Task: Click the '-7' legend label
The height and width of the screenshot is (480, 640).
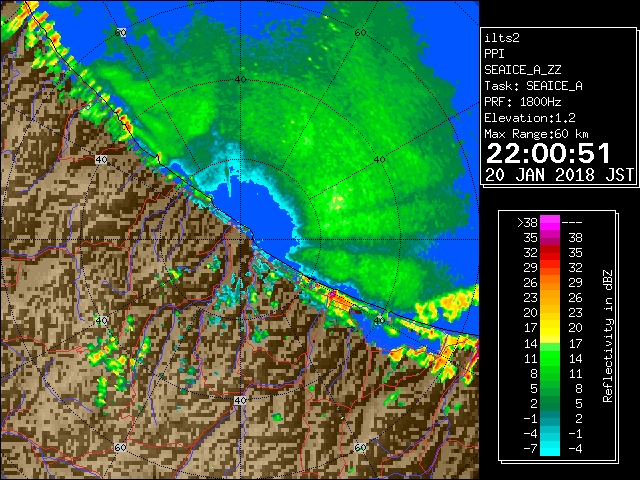Action: click(530, 448)
